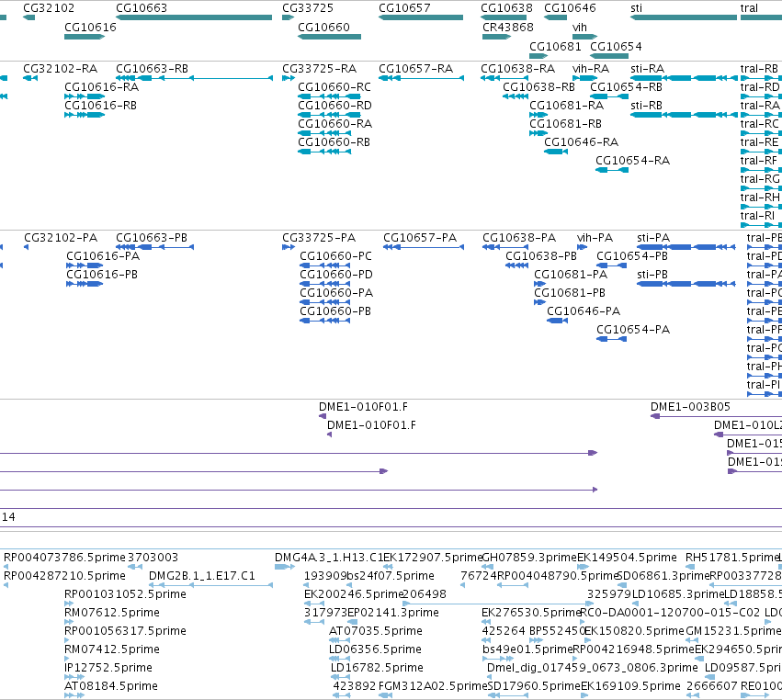Click the teal CG10657 gene arrow bar
The width and height of the screenshot is (782, 700).
tap(421, 17)
